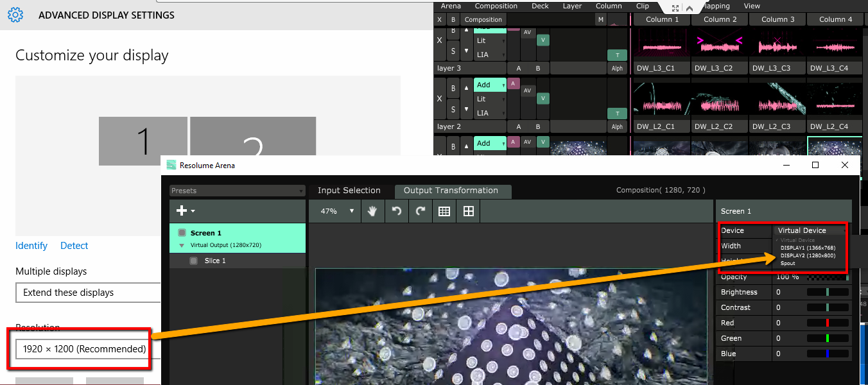This screenshot has height=385, width=868.
Task: Toggle the Slice 1 checkbox
Action: tap(194, 261)
